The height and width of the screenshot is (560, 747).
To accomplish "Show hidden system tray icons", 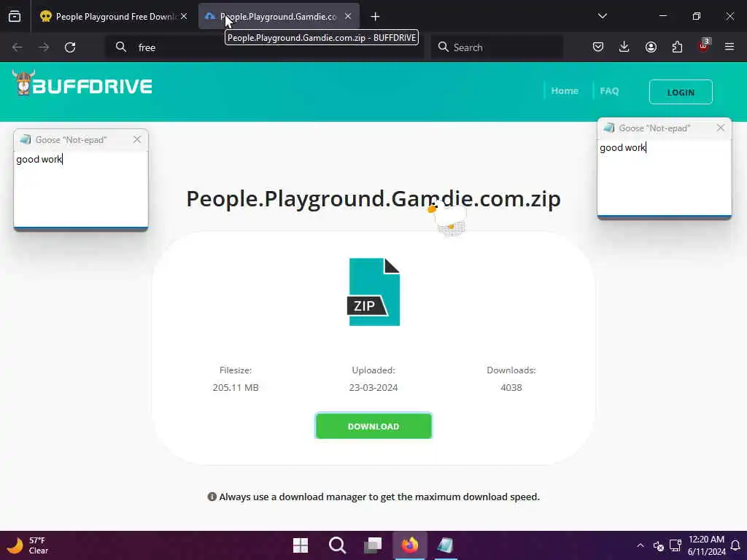I will (640, 545).
